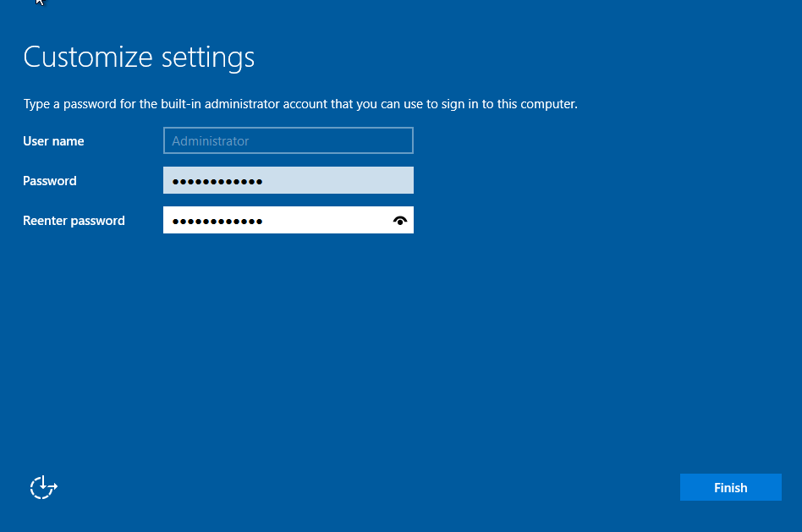Screen dimensions: 802x532
Task: Open the Ease of Access icon
Action: click(43, 487)
